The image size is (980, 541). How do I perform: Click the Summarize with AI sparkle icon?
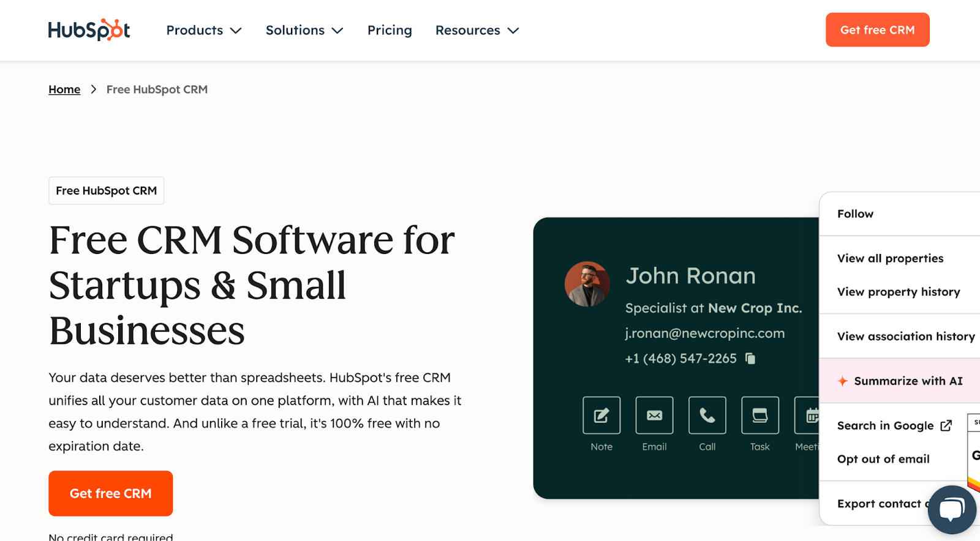843,381
